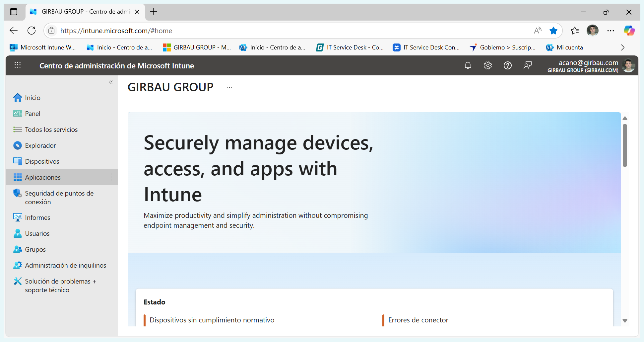Click the Copilot icon in Edge
644x342 pixels.
629,31
